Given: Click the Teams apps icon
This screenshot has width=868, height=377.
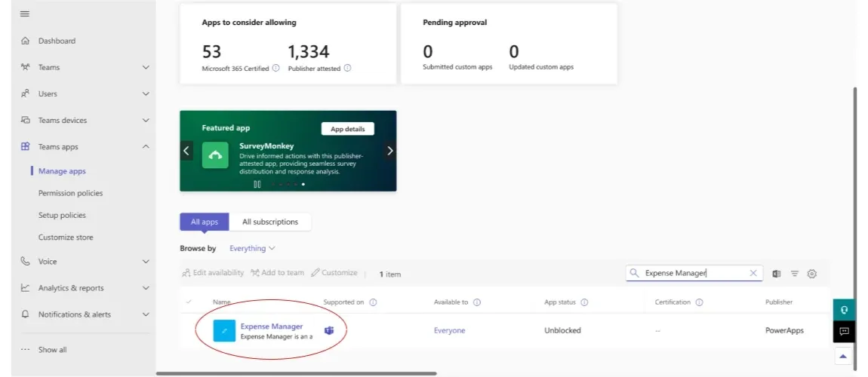Looking at the screenshot, I should (25, 146).
